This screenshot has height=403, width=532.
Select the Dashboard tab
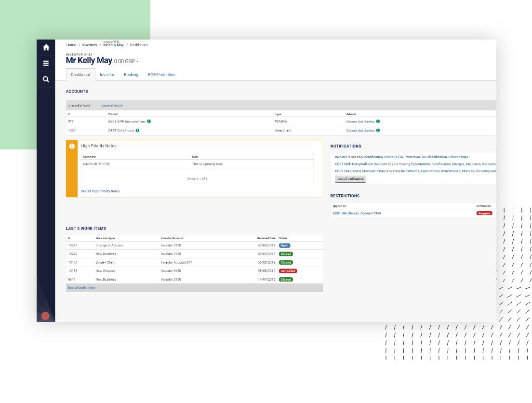point(80,75)
